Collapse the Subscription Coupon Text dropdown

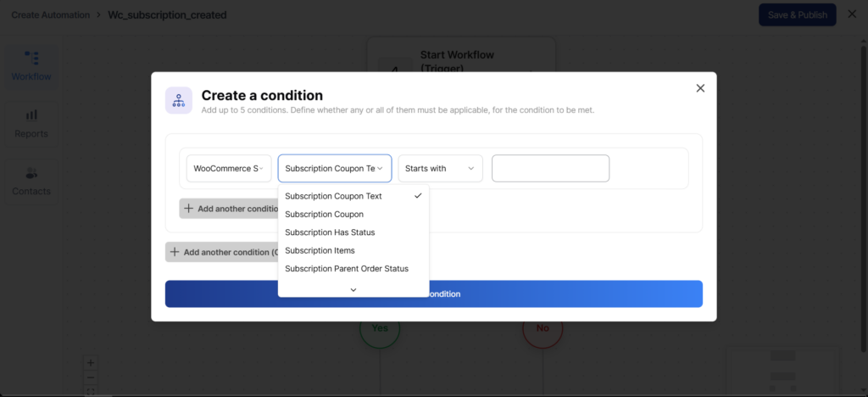pyautogui.click(x=335, y=168)
